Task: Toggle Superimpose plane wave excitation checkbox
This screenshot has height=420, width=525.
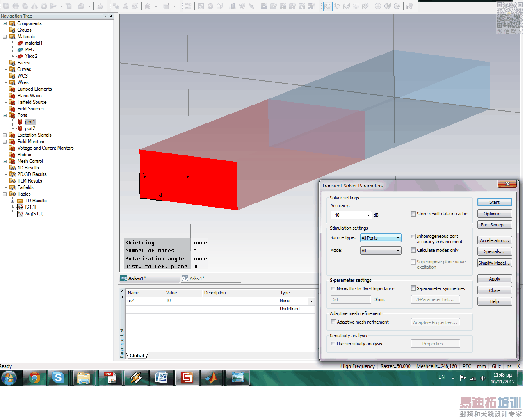Action: (x=413, y=262)
